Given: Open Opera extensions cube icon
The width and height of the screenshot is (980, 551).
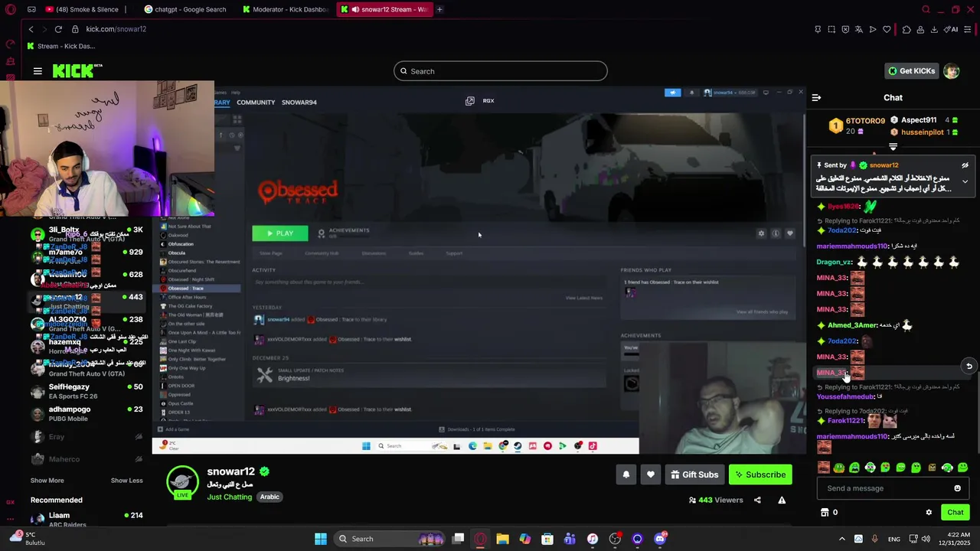Looking at the screenshot, I should point(906,29).
